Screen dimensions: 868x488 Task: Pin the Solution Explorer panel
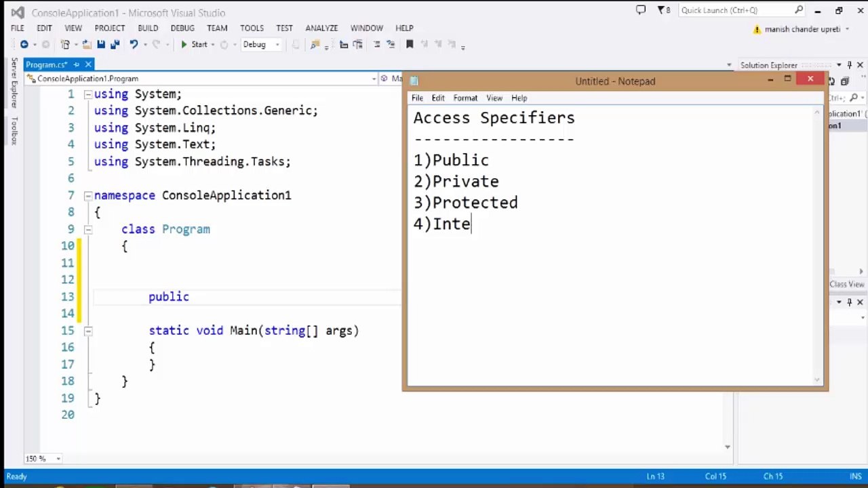click(x=849, y=65)
